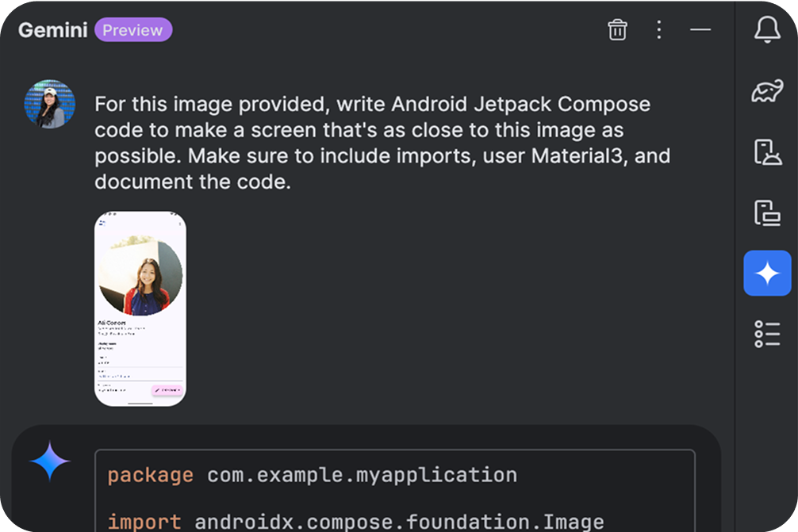
Task: Click the trash icon to delete chat
Action: click(x=617, y=30)
